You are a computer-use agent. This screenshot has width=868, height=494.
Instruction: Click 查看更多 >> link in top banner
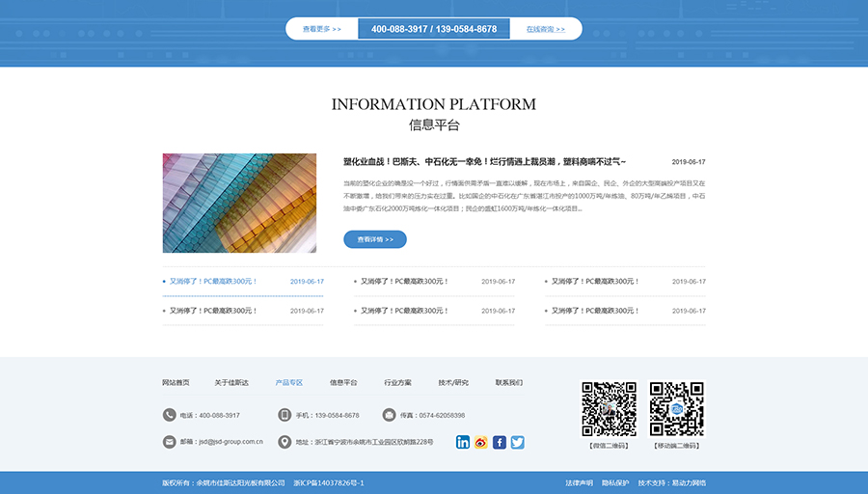(322, 29)
